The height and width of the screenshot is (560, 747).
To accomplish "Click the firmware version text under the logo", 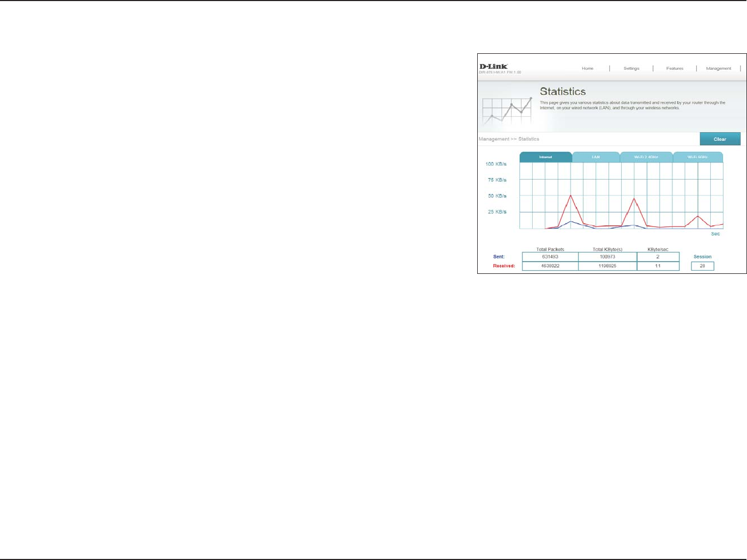I will point(500,72).
